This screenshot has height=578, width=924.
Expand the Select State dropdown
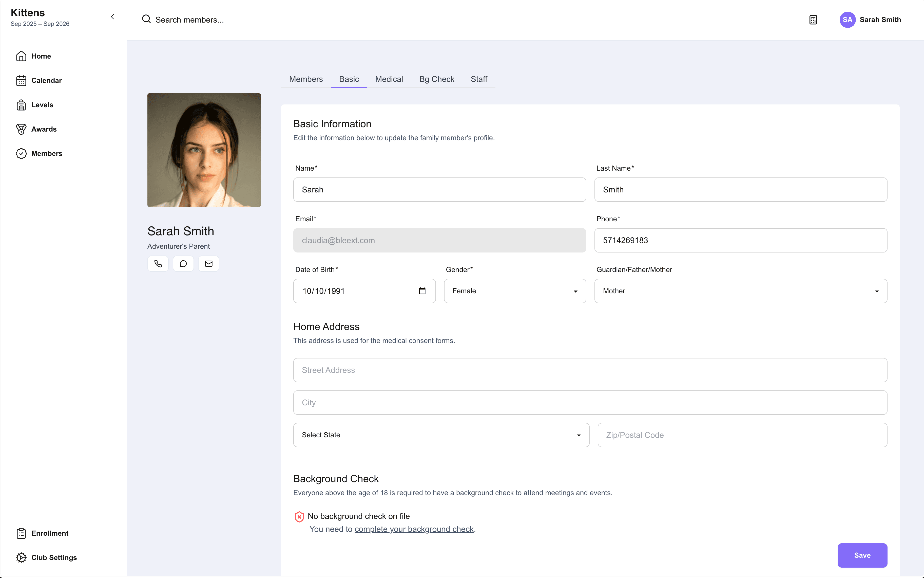pos(441,435)
